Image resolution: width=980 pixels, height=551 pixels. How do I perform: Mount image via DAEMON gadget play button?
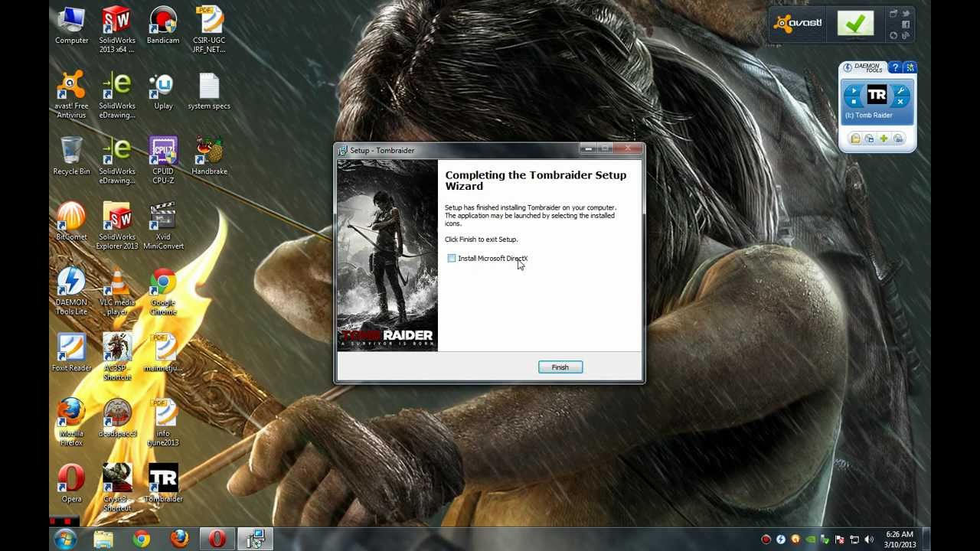pyautogui.click(x=854, y=92)
